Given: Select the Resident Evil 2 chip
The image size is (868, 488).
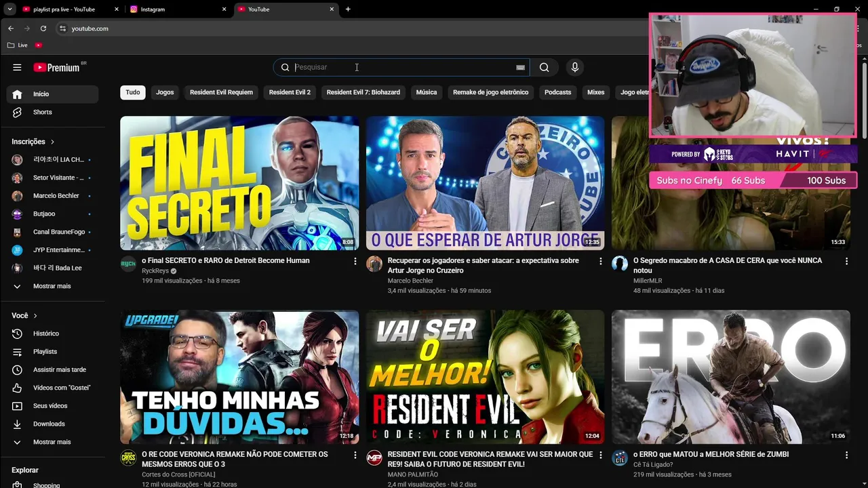Looking at the screenshot, I should (x=290, y=92).
